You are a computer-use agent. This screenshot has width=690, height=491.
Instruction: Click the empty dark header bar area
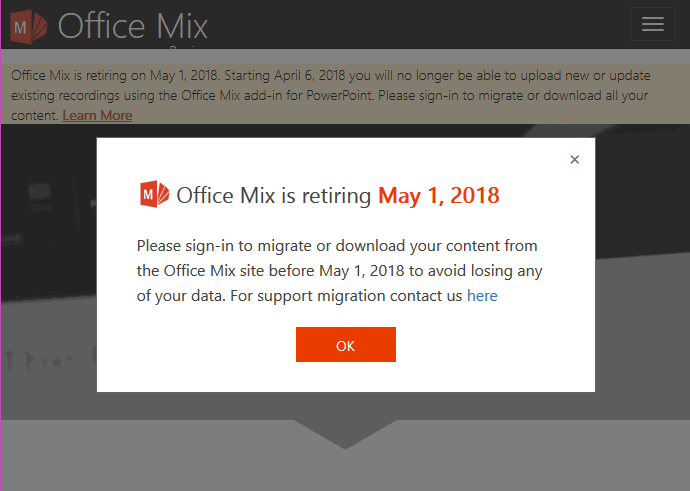[418, 24]
